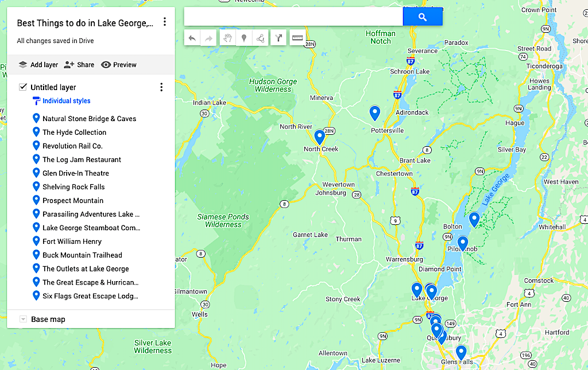The width and height of the screenshot is (588, 370).
Task: Click the pin icon beside Shelving Rock Falls
Action: 36,186
